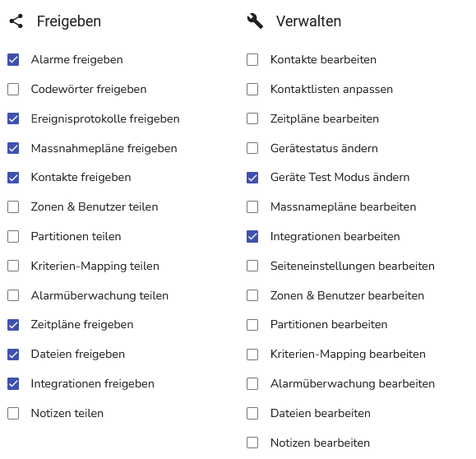Enable Kriterien-Mapping teilen
The image size is (476, 459).
[13, 266]
